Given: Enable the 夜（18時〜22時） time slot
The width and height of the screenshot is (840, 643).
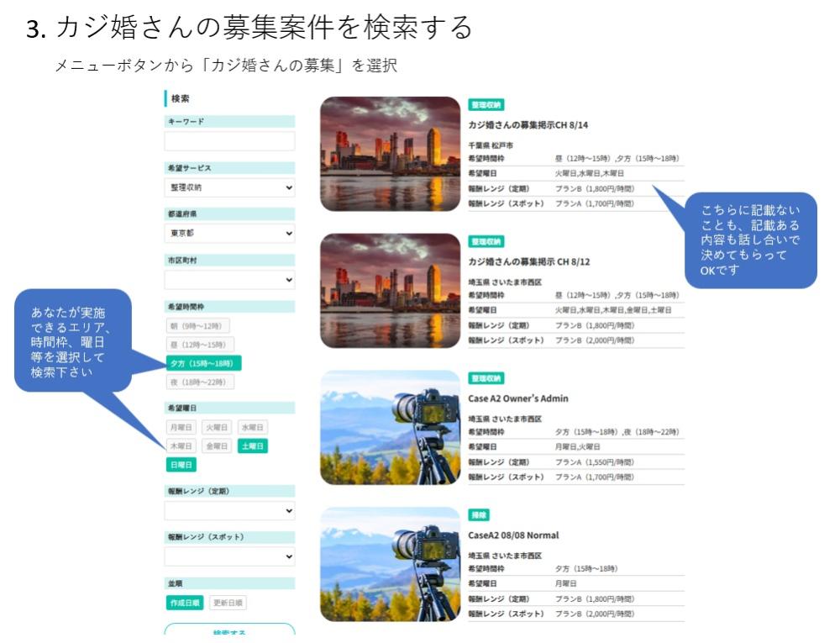Looking at the screenshot, I should coord(200,382).
